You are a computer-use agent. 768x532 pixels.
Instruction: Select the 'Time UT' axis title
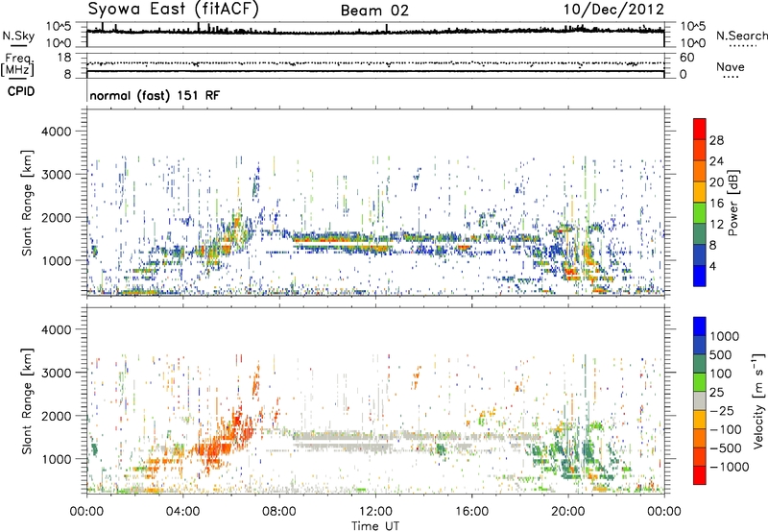(375, 526)
